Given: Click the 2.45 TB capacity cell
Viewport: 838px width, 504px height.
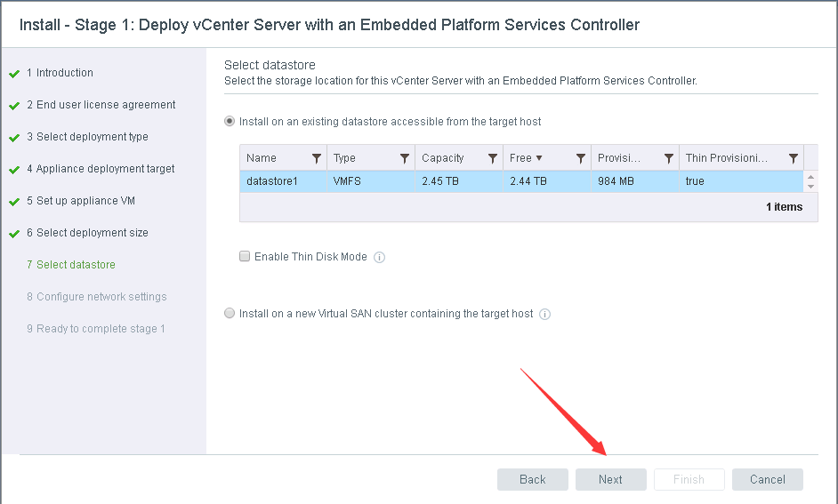Looking at the screenshot, I should click(x=459, y=181).
